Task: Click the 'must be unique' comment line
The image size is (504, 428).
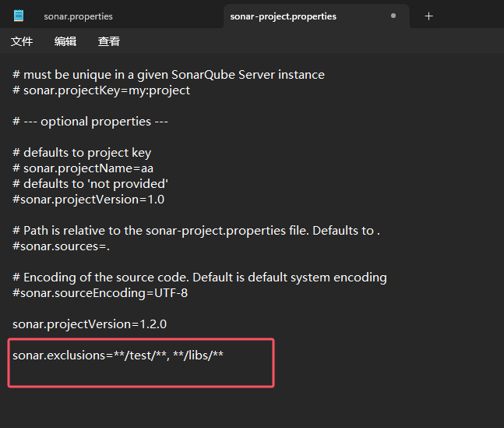Action: point(168,75)
